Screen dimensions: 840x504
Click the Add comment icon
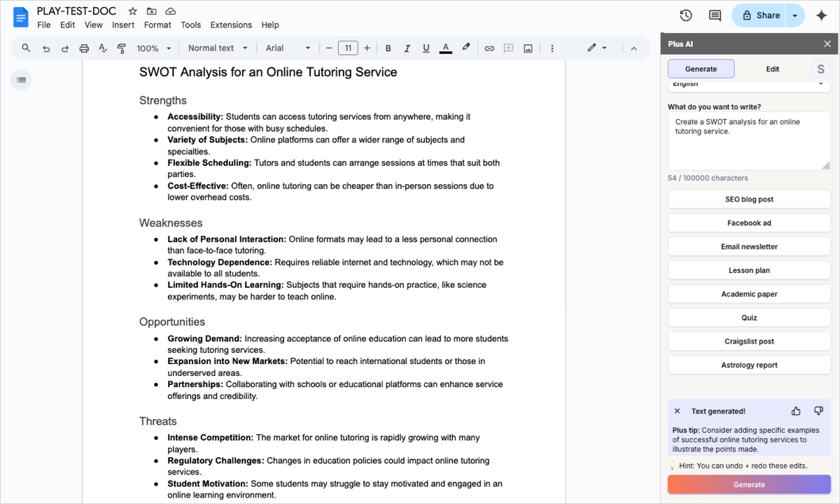(509, 48)
